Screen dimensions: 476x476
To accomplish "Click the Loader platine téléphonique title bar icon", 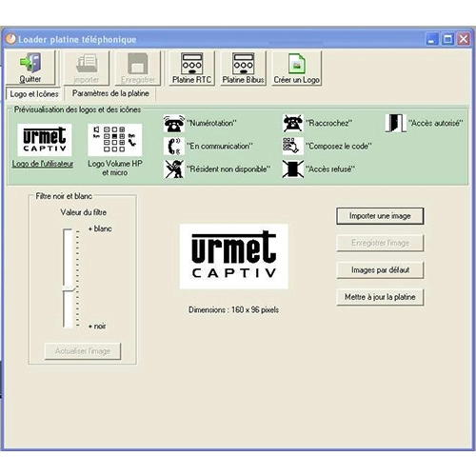I will click(x=10, y=39).
